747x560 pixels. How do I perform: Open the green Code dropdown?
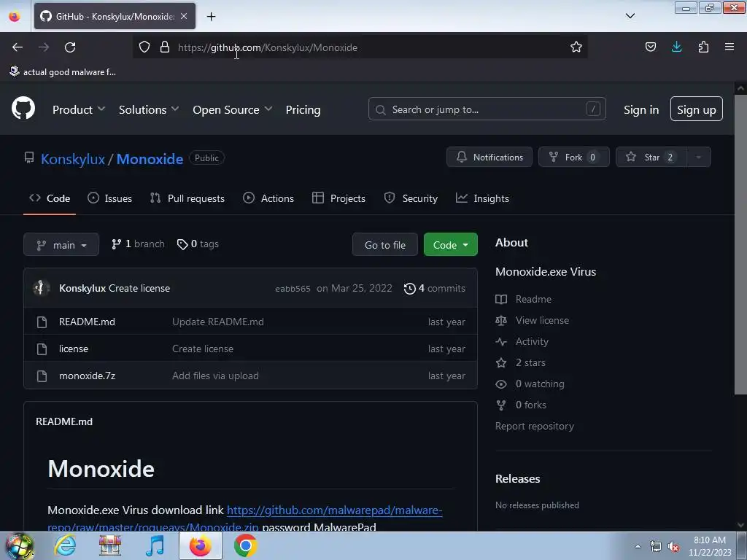pyautogui.click(x=451, y=245)
